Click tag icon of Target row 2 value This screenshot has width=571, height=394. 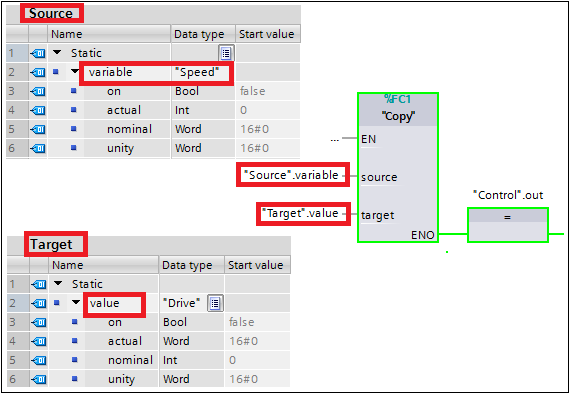click(x=39, y=303)
